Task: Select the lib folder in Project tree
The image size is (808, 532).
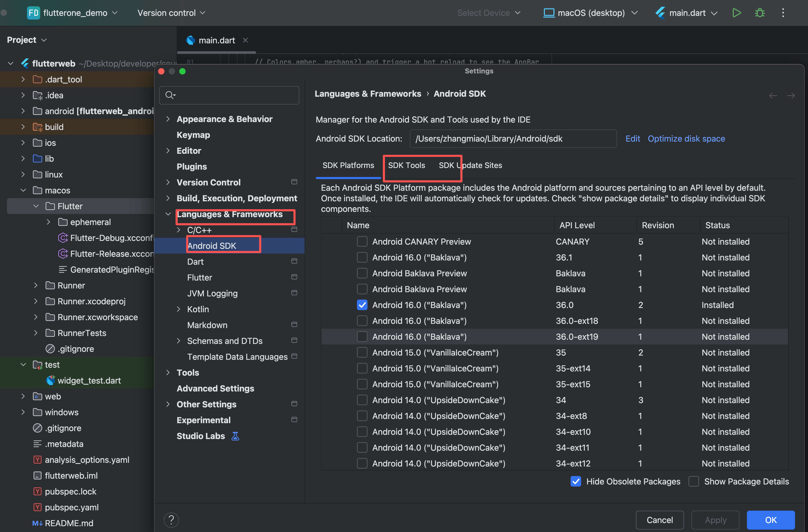Action: pyautogui.click(x=49, y=159)
